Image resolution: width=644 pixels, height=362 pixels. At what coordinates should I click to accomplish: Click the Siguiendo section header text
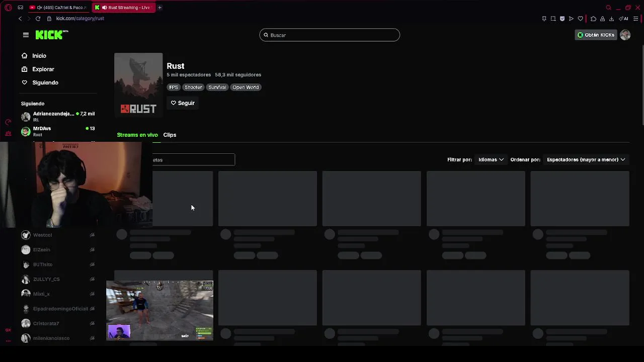point(33,104)
